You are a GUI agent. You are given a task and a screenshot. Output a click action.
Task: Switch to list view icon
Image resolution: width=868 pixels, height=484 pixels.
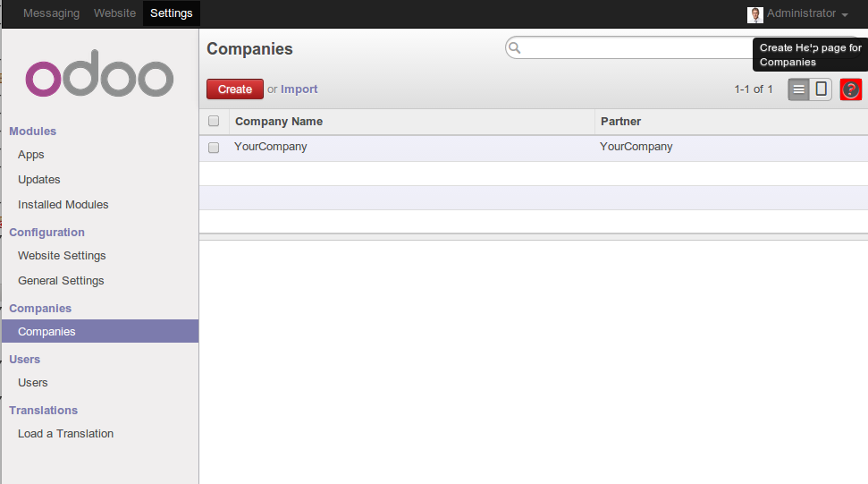798,89
